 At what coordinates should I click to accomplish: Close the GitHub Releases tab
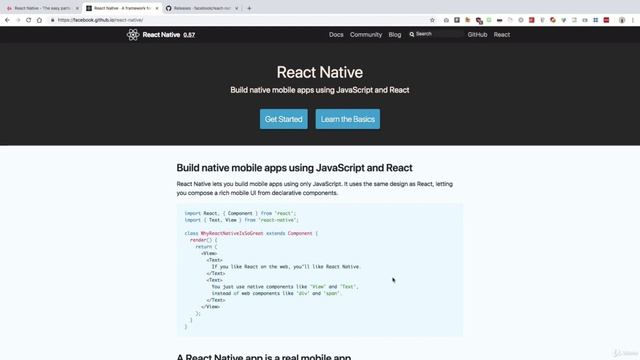[x=236, y=8]
